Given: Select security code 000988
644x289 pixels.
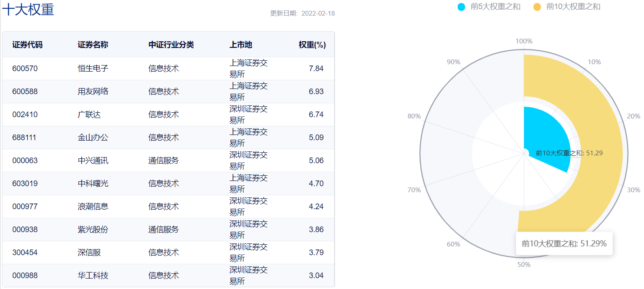Looking at the screenshot, I should click(25, 276).
